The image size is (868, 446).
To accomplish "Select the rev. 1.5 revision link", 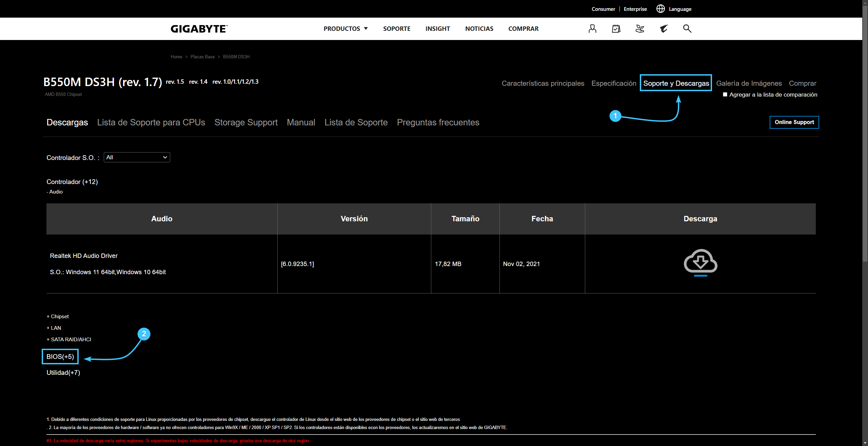I will click(x=175, y=82).
